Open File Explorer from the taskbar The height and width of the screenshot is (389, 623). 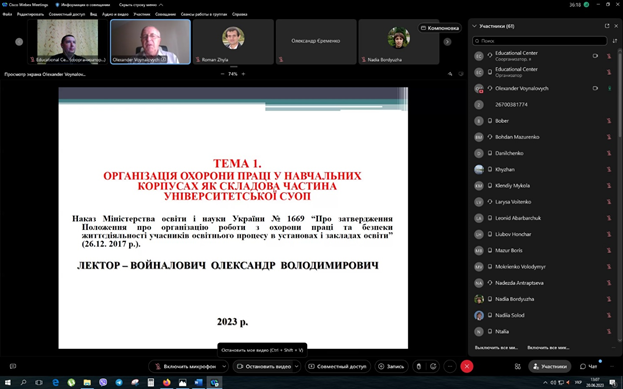click(87, 382)
